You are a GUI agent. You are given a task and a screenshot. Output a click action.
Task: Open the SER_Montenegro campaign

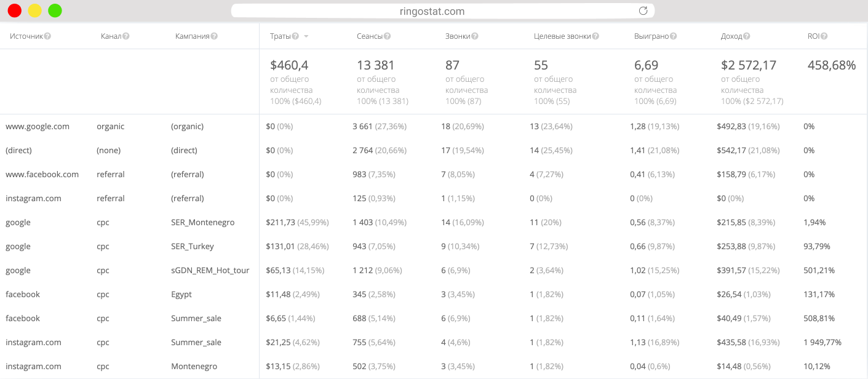click(202, 222)
